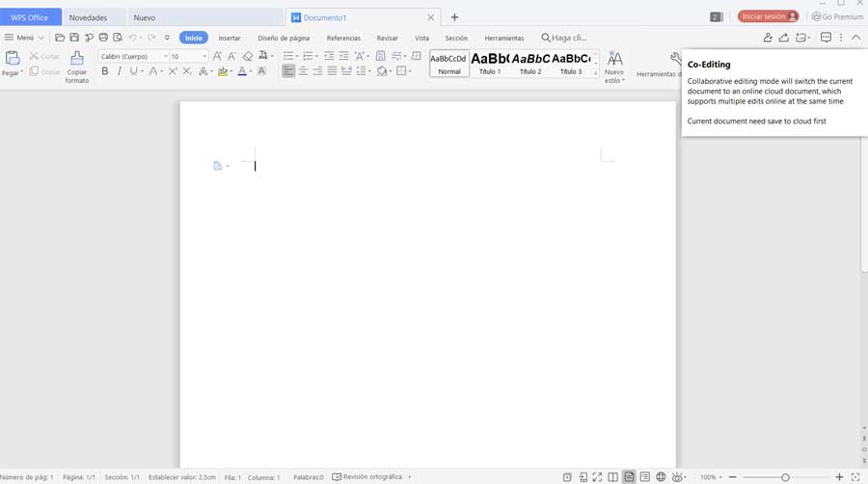Adjust the zoom slider handle
868x484 pixels.
tap(785, 477)
